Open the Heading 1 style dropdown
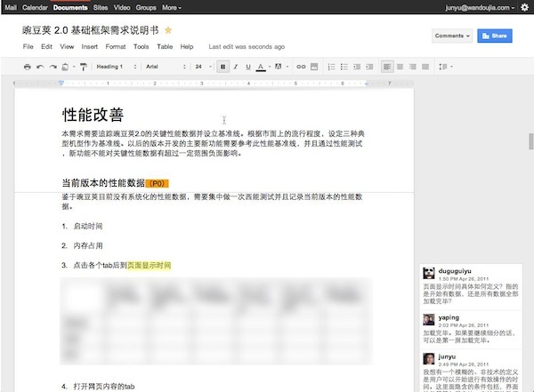The image size is (534, 392). pyautogui.click(x=116, y=67)
